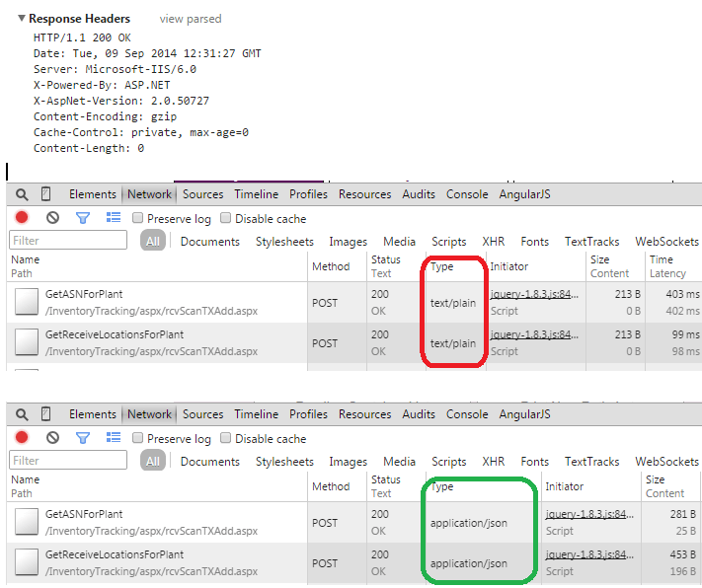This screenshot has width=702, height=588.
Task: Click search icon in upper DevTools panel
Action: (x=22, y=194)
